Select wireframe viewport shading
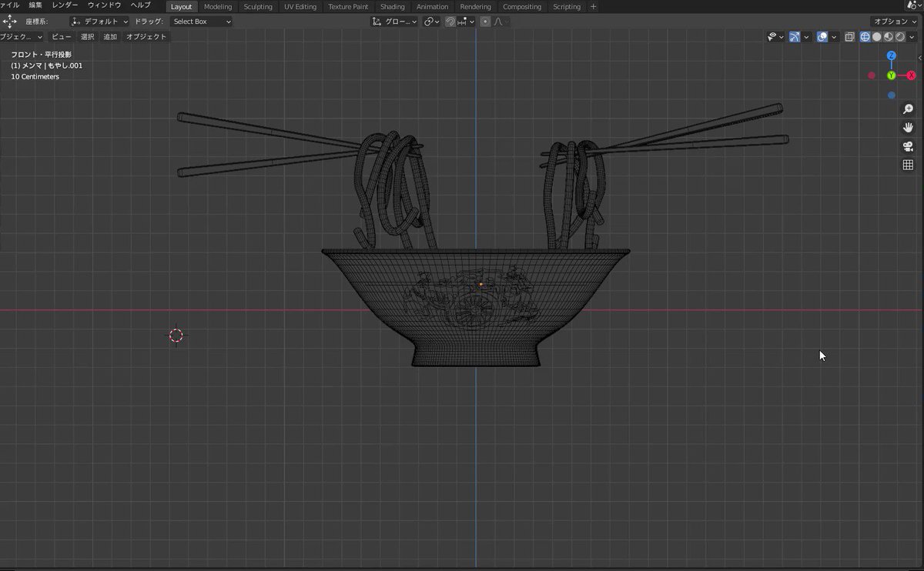924x571 pixels. (x=865, y=36)
